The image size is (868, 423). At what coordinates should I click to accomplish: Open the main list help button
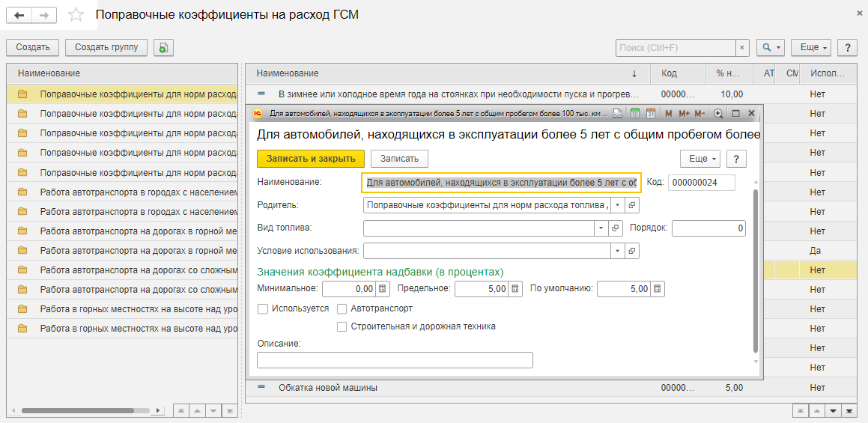coord(847,48)
